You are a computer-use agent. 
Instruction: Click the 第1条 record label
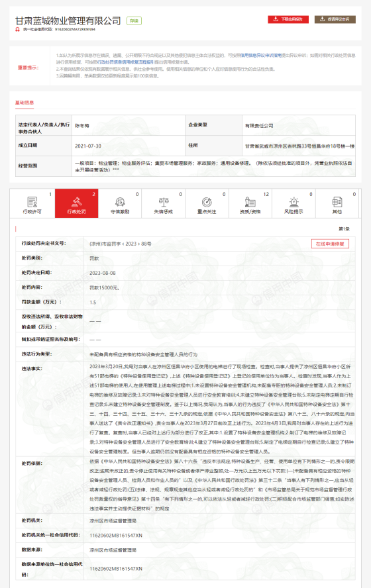tap(344, 228)
